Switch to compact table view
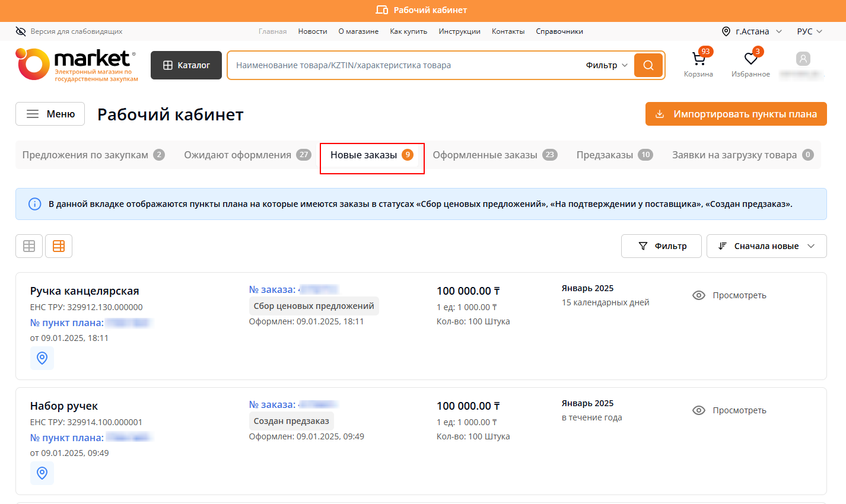This screenshot has height=504, width=846. coord(29,246)
